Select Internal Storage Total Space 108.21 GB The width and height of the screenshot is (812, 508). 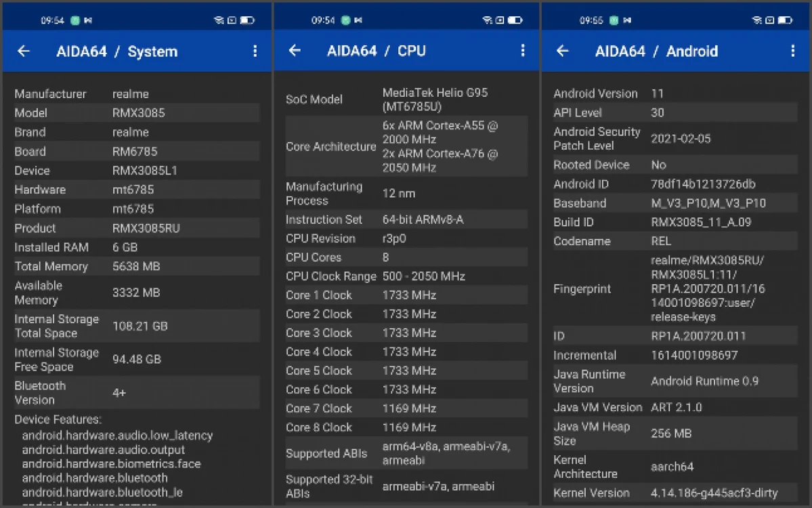(x=140, y=326)
